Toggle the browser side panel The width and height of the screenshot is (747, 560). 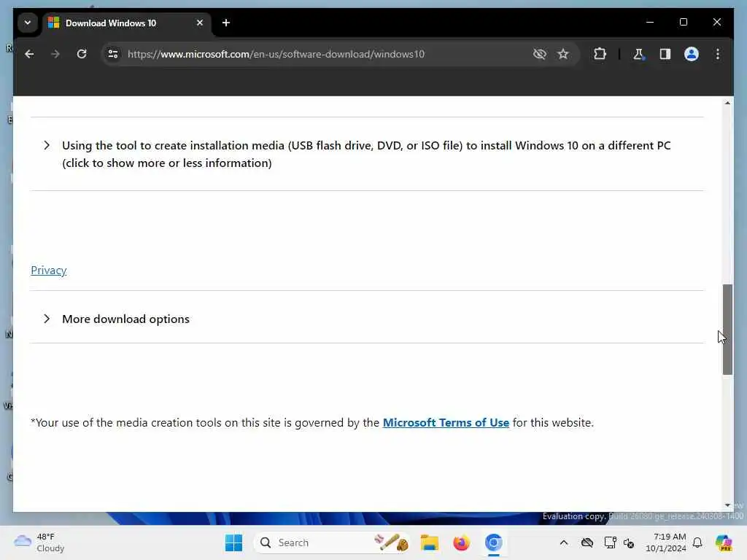click(x=665, y=54)
